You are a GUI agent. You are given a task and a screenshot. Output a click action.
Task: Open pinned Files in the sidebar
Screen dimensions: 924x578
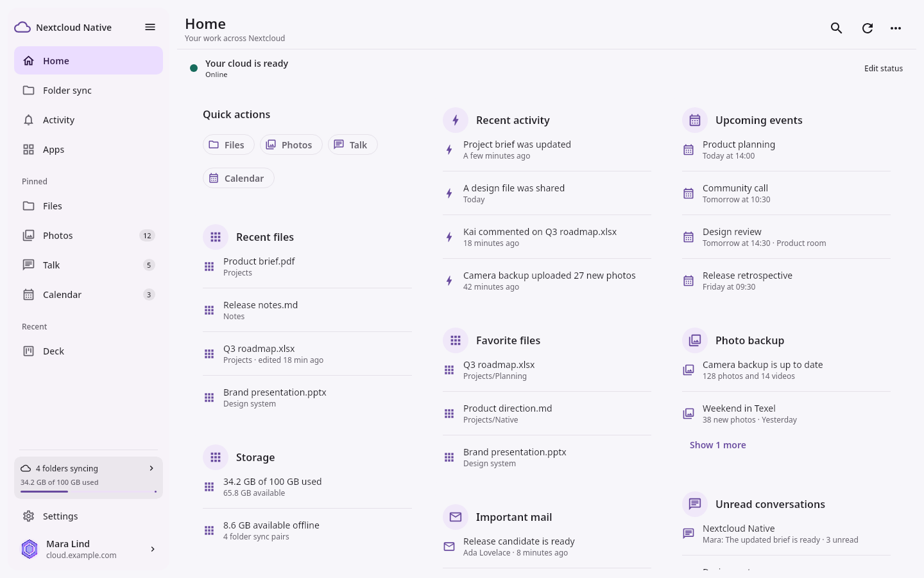pos(89,206)
